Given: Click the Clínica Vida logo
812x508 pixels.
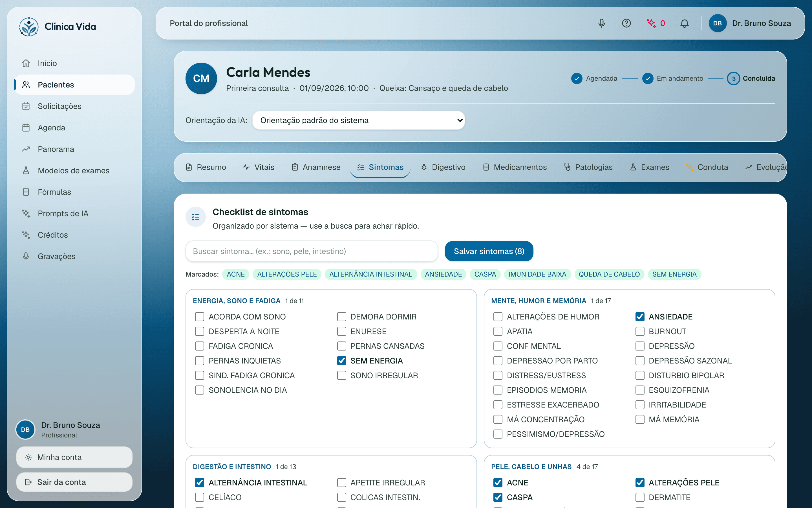Looking at the screenshot, I should [29, 27].
